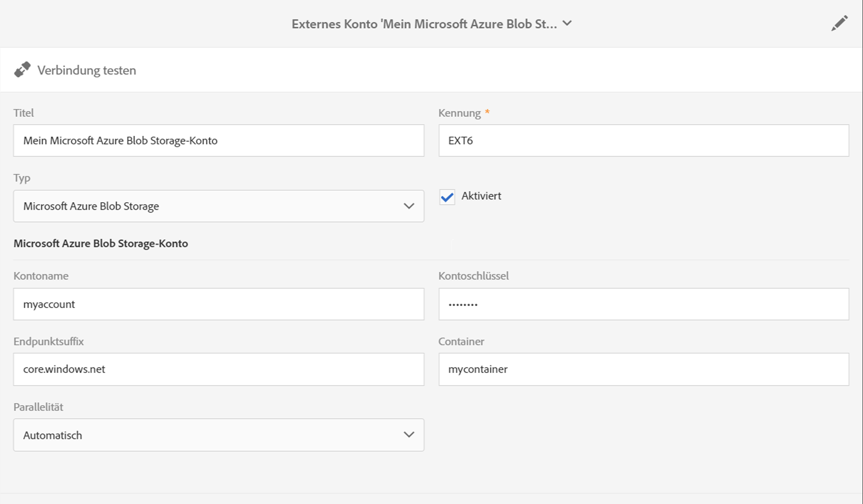Click the 'Aktiviert' checkbox label text

(x=481, y=196)
